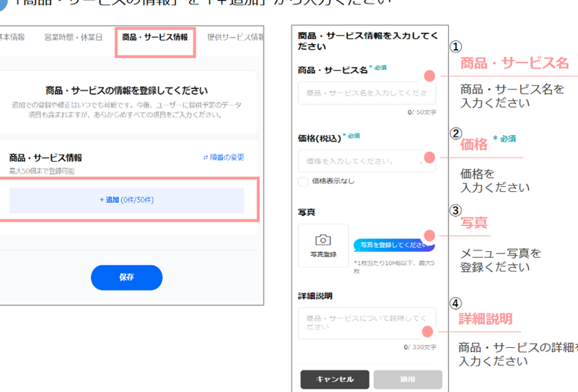
Task: Click the 商品・サービス情報 section heading
Action: [45, 158]
